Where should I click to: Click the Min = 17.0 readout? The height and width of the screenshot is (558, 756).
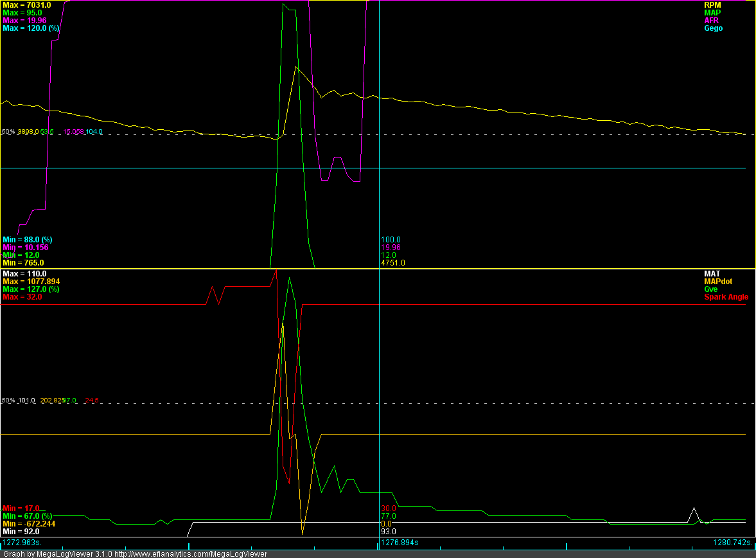point(21,509)
